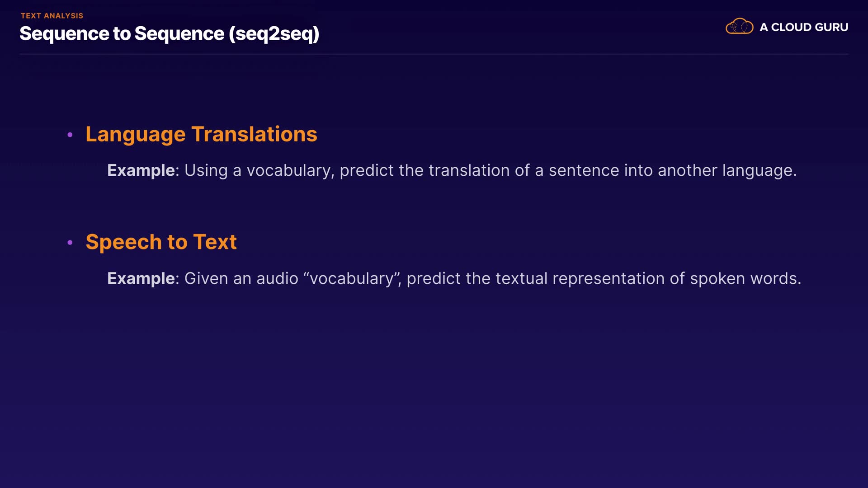Viewport: 868px width, 488px height.
Task: Click the purple bullet beside Speech to Text
Action: [x=70, y=243]
